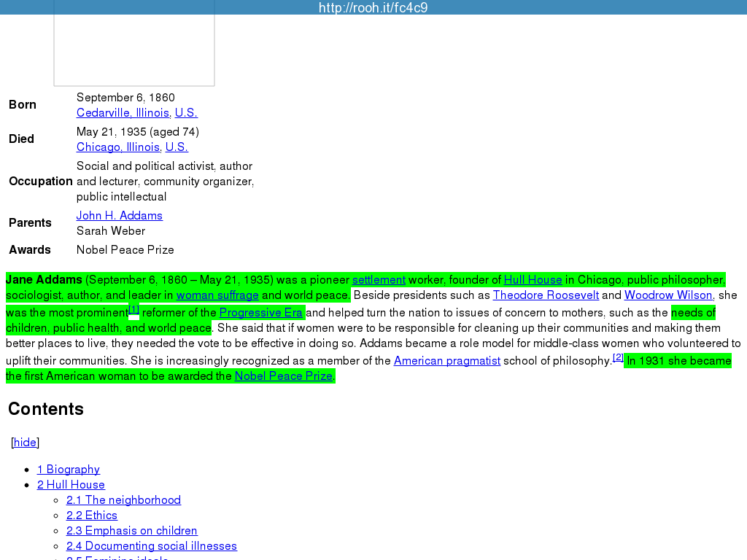Jump to 2.1 The neighborhood section
The image size is (747, 560).
123,500
